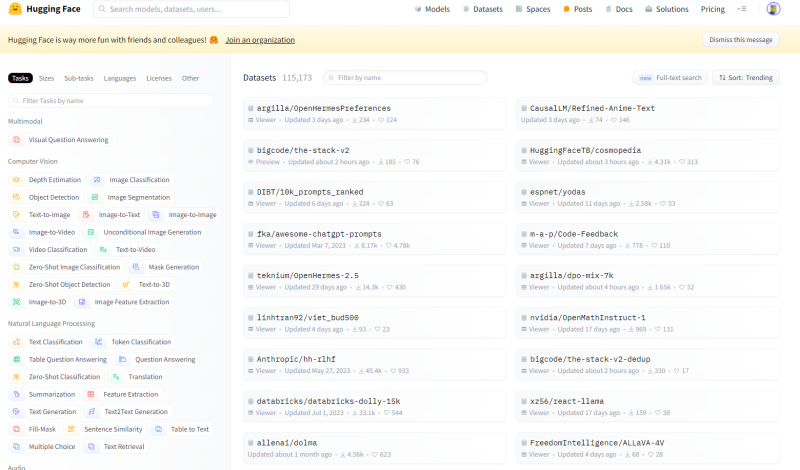
Task: Click the Hugging Face logo icon
Action: (x=17, y=9)
